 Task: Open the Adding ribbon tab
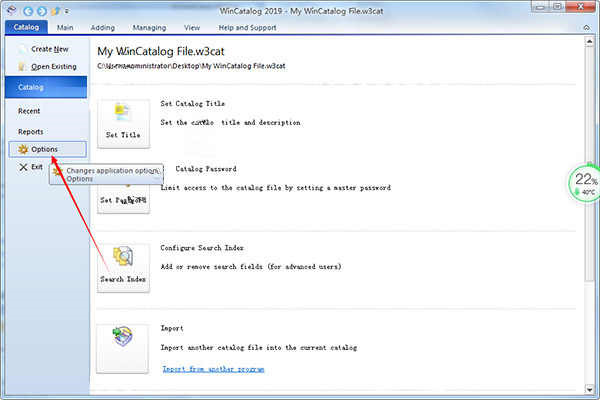coord(103,28)
